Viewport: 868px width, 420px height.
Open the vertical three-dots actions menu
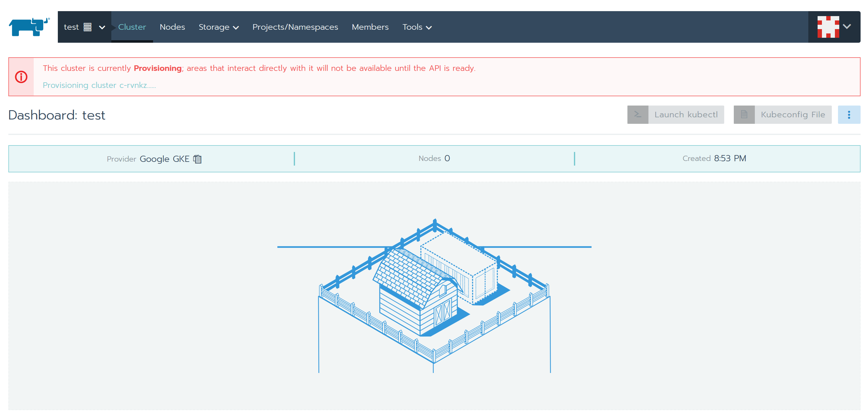849,115
